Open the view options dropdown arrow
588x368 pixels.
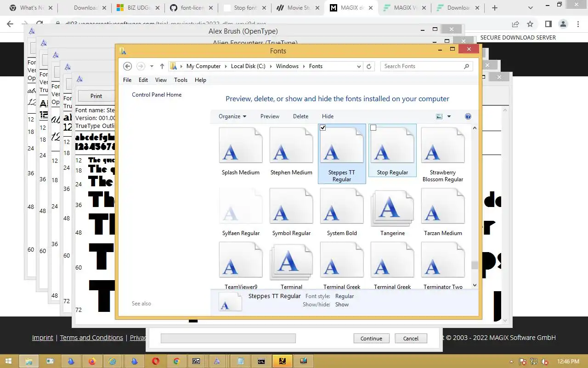tap(449, 116)
